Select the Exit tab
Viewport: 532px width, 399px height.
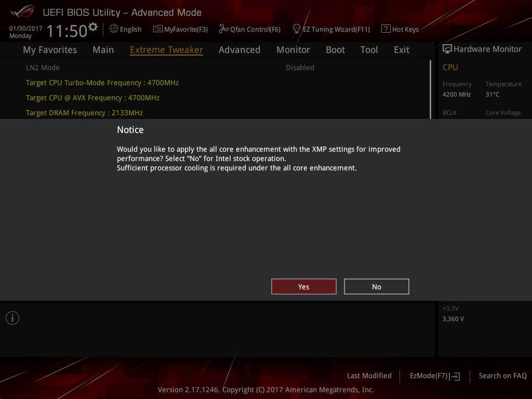(x=402, y=50)
